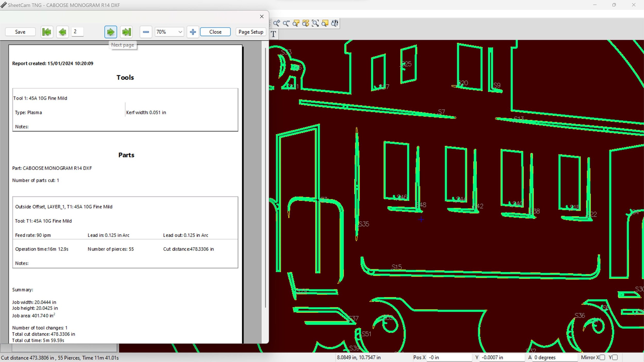Open the 70% zoom level dropdown
This screenshot has width=644, height=362.
pos(180,32)
